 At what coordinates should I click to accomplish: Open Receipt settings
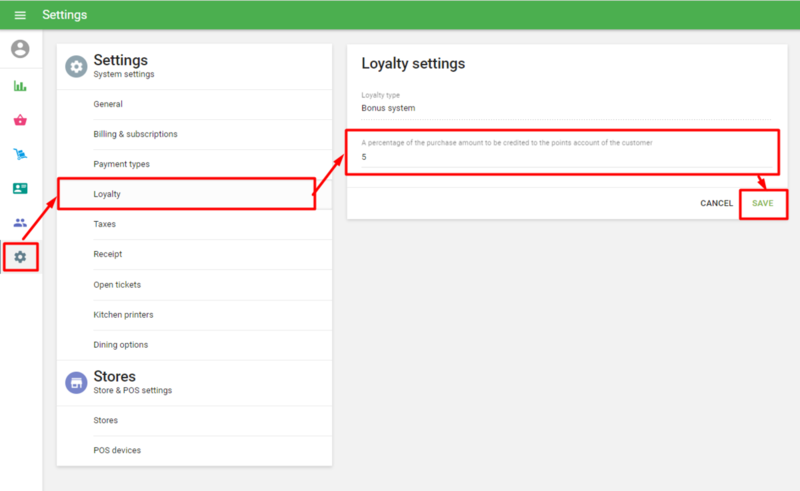pos(107,254)
